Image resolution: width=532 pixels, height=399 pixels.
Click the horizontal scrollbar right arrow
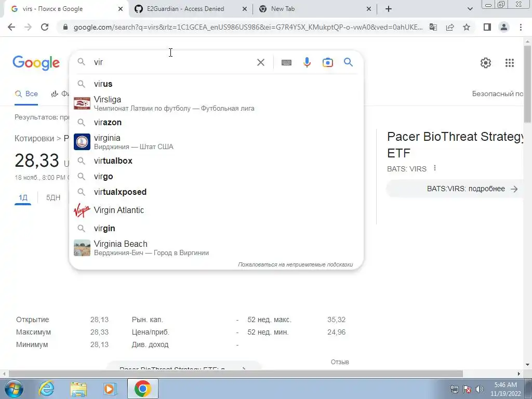(x=519, y=374)
